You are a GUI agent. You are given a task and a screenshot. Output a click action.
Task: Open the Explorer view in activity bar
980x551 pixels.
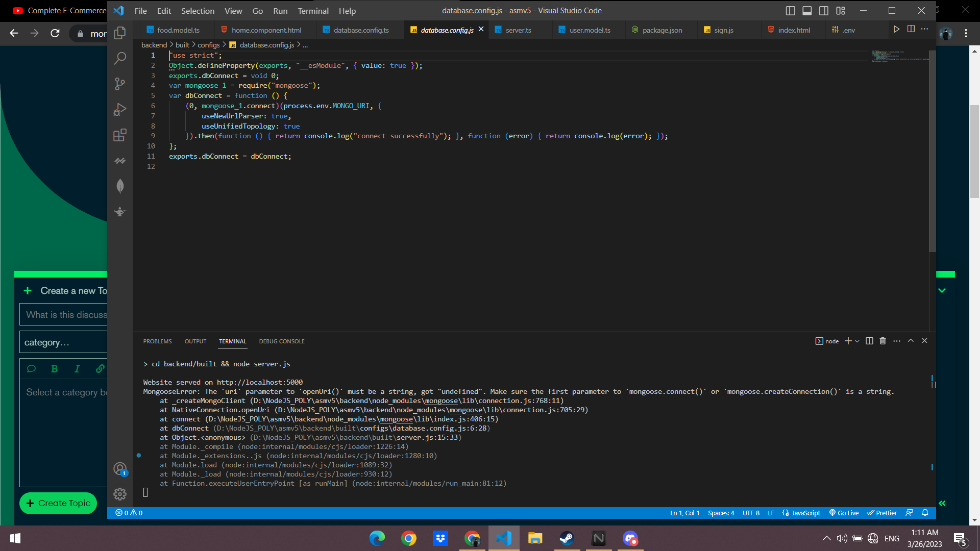coord(120,33)
